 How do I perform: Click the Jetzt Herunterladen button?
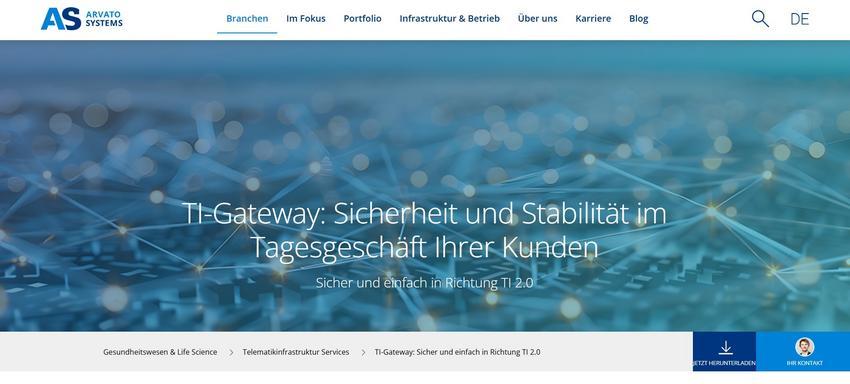(724, 351)
